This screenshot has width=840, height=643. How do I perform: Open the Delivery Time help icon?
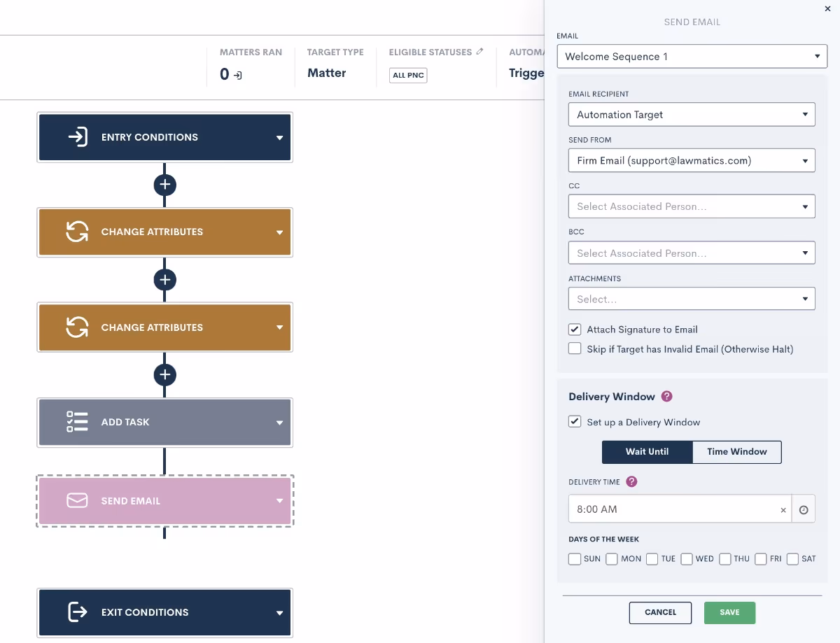tap(631, 482)
